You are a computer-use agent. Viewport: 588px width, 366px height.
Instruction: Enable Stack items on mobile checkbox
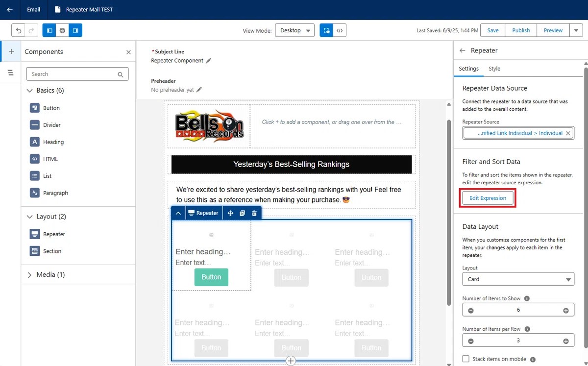(x=466, y=359)
